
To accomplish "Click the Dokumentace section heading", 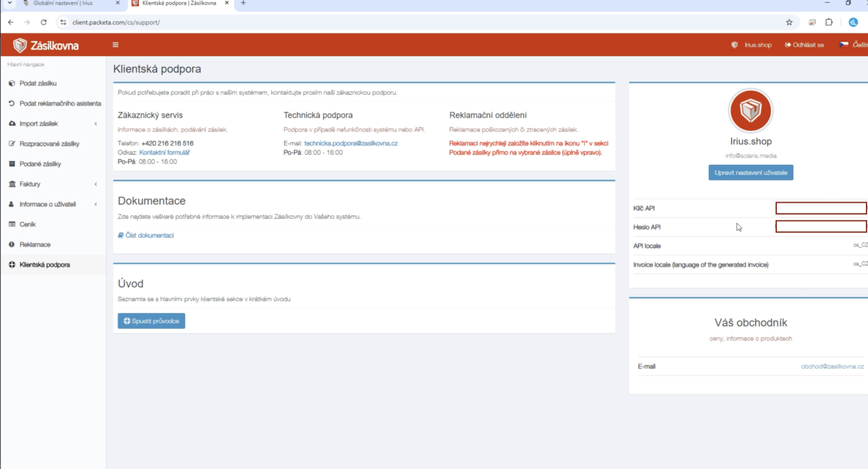I will coord(151,201).
